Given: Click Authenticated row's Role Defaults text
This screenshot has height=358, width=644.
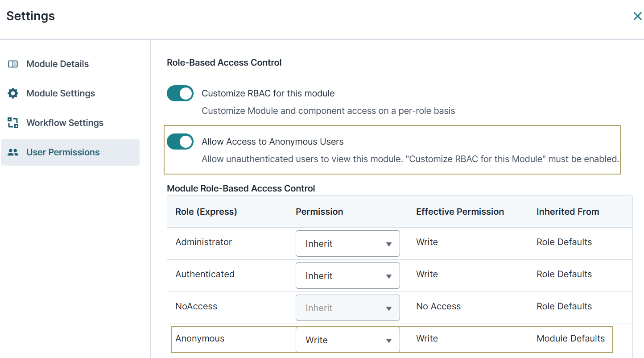Looking at the screenshot, I should pyautogui.click(x=564, y=274).
